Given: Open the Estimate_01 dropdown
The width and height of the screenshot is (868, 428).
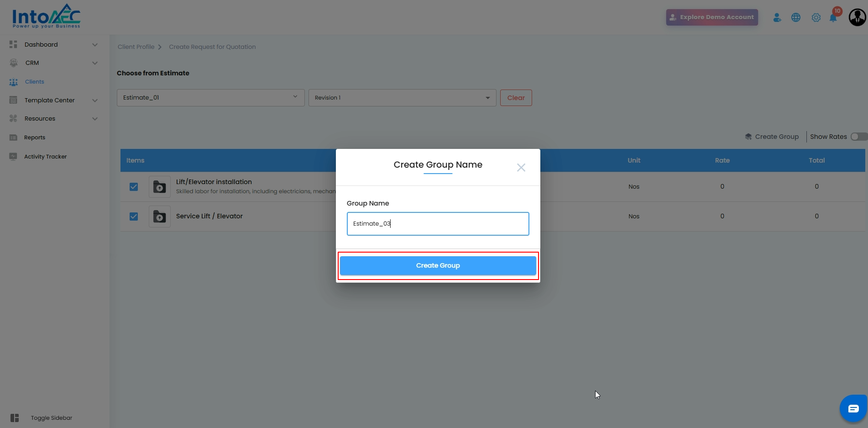Looking at the screenshot, I should 210,98.
